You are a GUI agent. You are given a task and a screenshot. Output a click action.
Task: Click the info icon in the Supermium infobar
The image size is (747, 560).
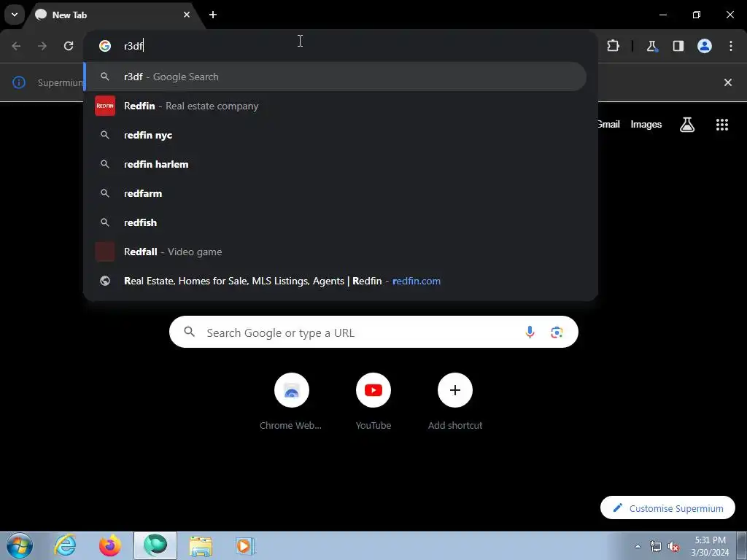18,82
